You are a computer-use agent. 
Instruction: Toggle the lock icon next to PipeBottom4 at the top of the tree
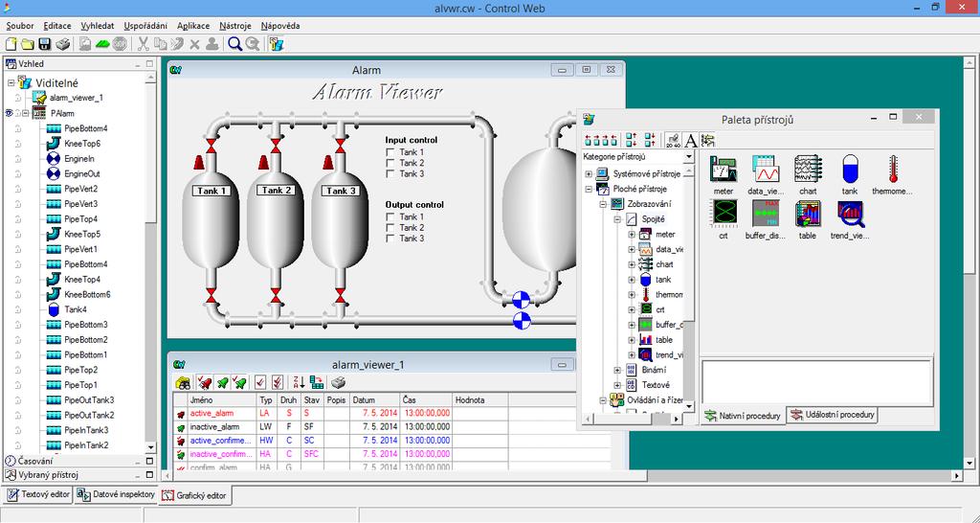(17, 128)
